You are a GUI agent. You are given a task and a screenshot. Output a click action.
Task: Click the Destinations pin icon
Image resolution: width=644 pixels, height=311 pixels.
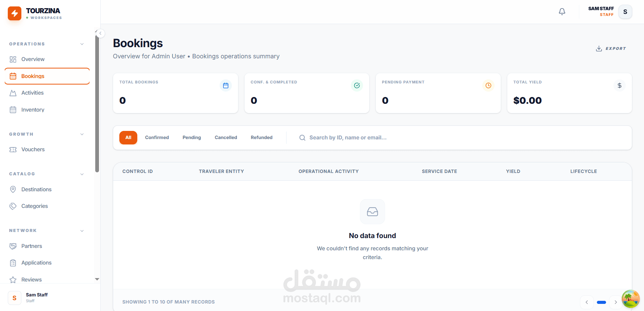click(x=13, y=189)
